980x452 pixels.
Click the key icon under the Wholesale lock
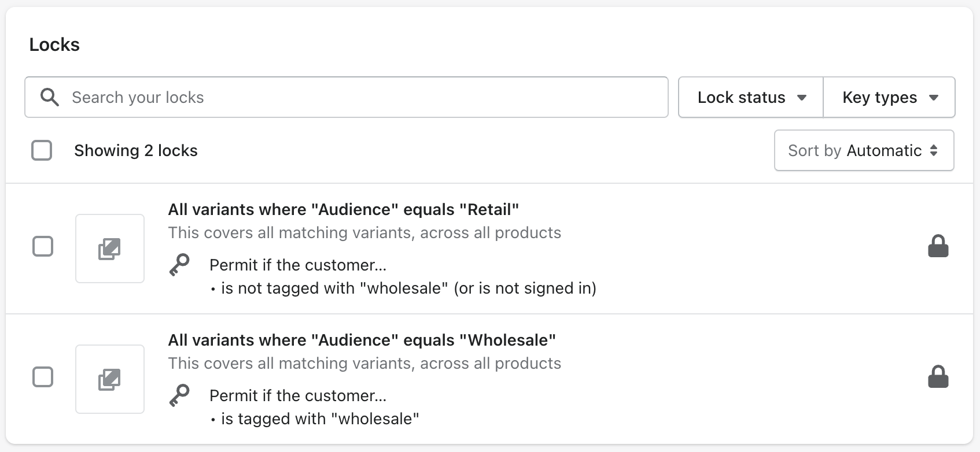[179, 395]
